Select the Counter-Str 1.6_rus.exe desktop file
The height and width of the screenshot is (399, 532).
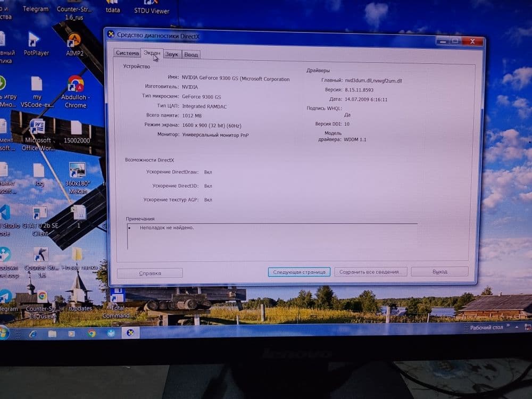42,305
